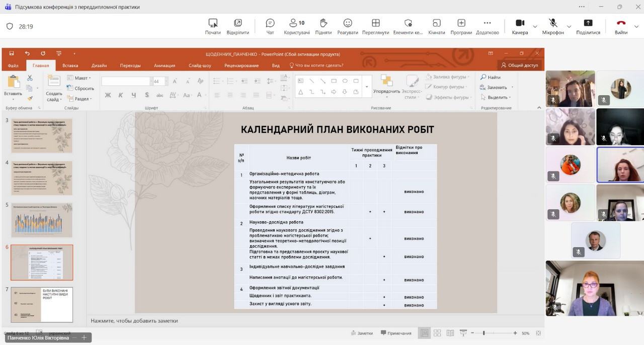Open the Додатково more actions menu

[x=487, y=26]
